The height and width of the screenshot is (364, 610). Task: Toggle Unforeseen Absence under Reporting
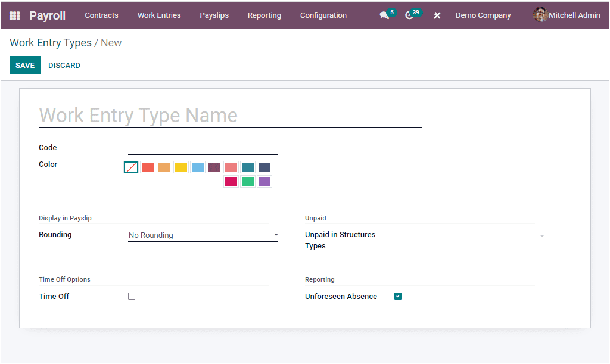397,295
